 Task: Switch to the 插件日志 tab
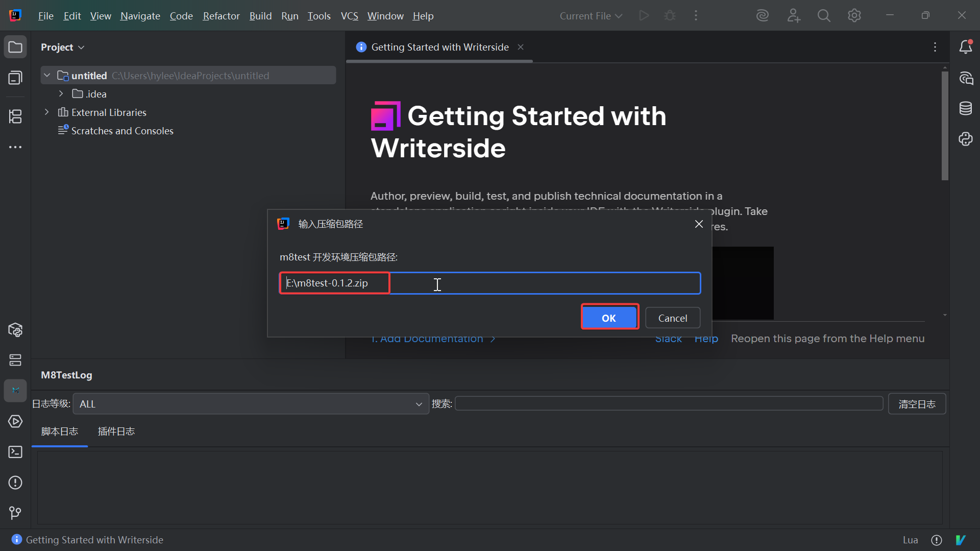pyautogui.click(x=116, y=432)
